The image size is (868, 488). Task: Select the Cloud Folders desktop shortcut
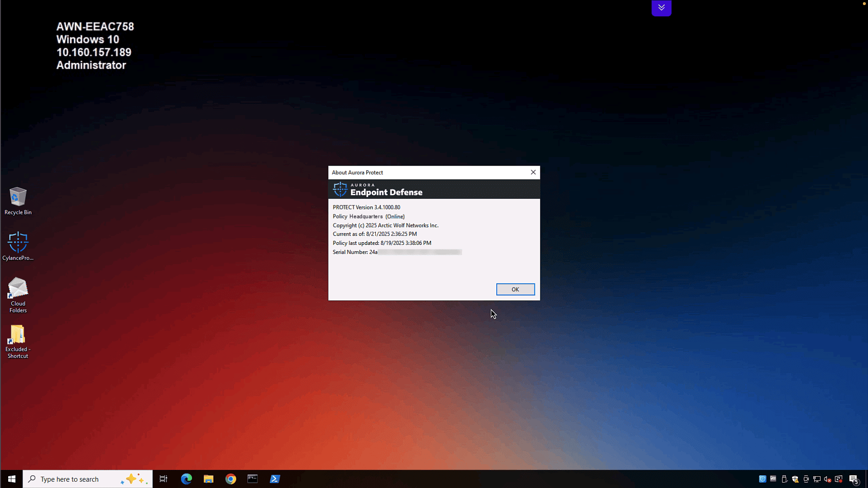click(18, 295)
